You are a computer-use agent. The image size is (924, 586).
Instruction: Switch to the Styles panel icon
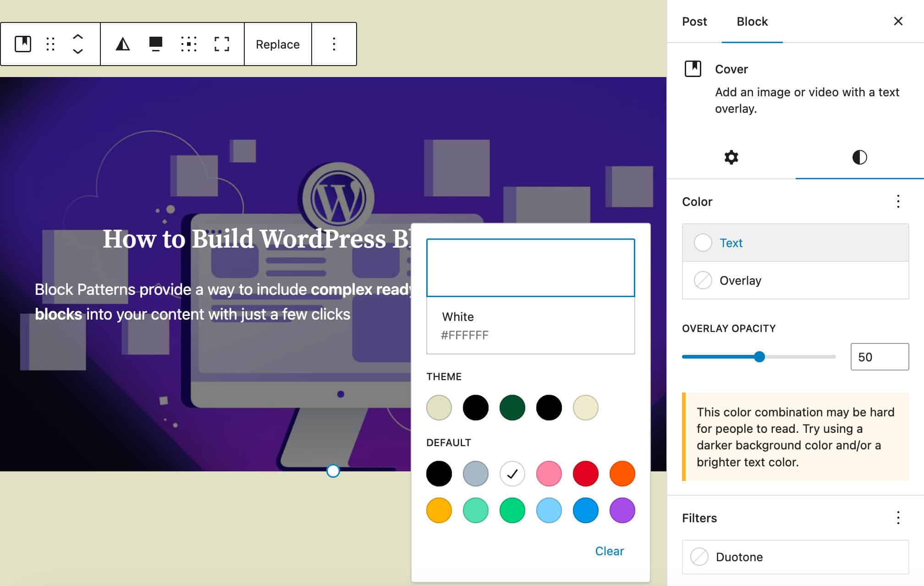click(859, 157)
